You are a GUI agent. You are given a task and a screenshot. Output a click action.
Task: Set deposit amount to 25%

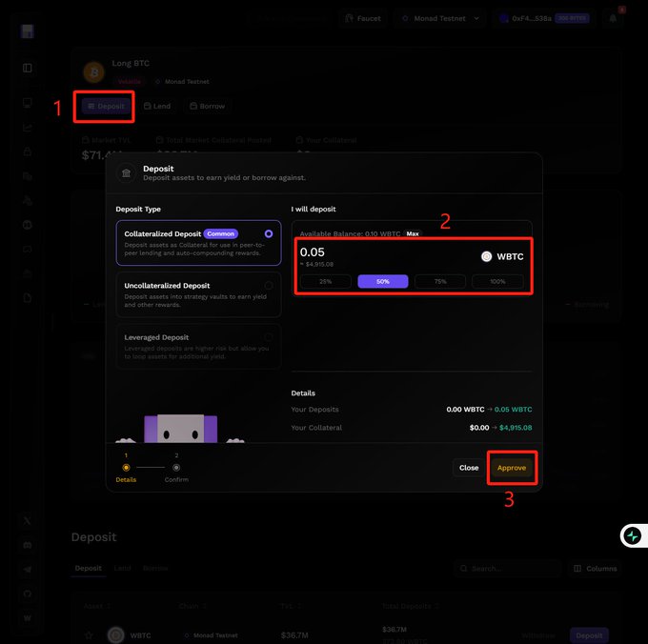(326, 281)
